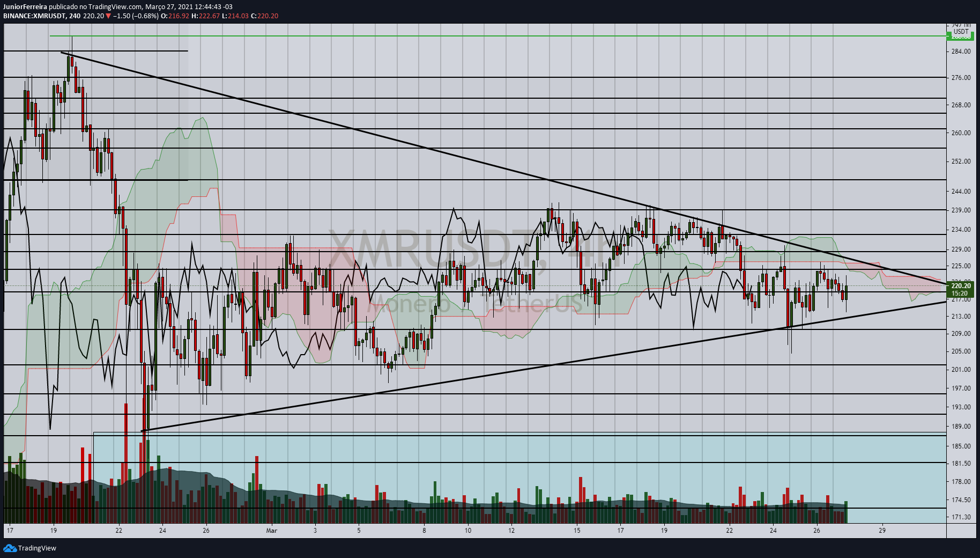
Task: Click the 201.00 price axis label
Action: pyautogui.click(x=961, y=370)
